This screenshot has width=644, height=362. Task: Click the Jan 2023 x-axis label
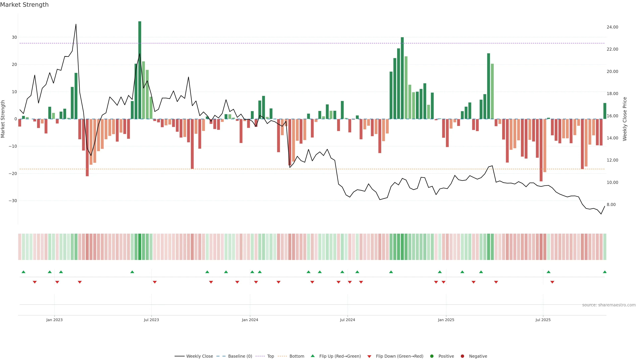coord(54,320)
